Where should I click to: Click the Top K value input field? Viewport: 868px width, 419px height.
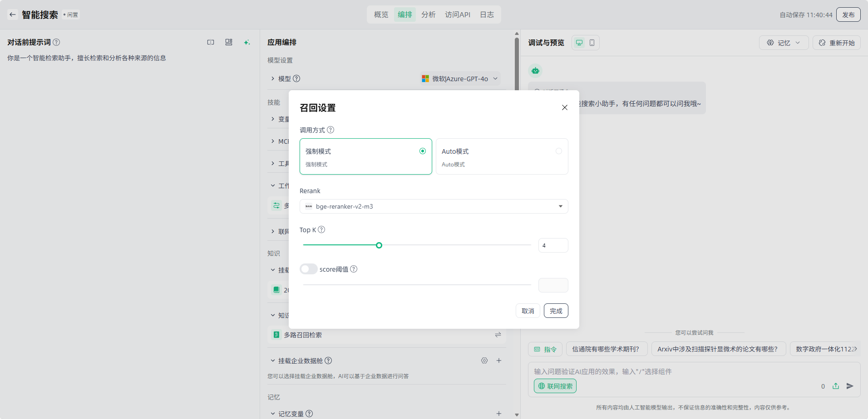pyautogui.click(x=553, y=245)
